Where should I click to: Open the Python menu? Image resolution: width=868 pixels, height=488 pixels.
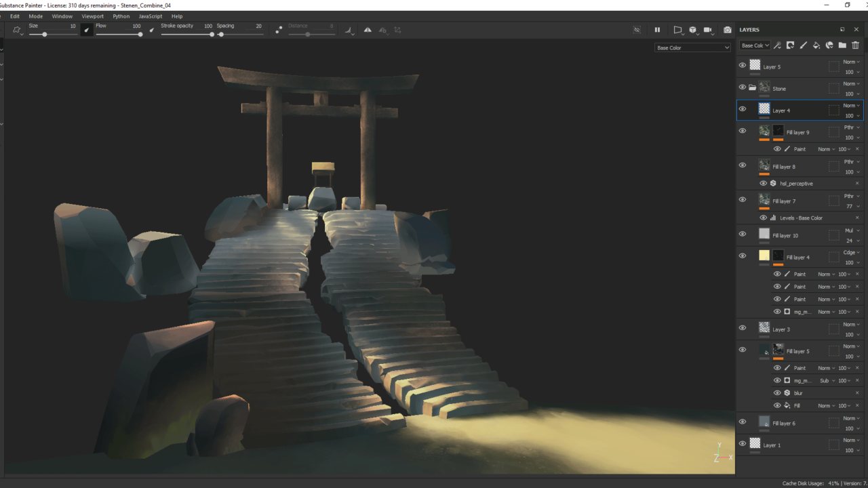tap(121, 16)
